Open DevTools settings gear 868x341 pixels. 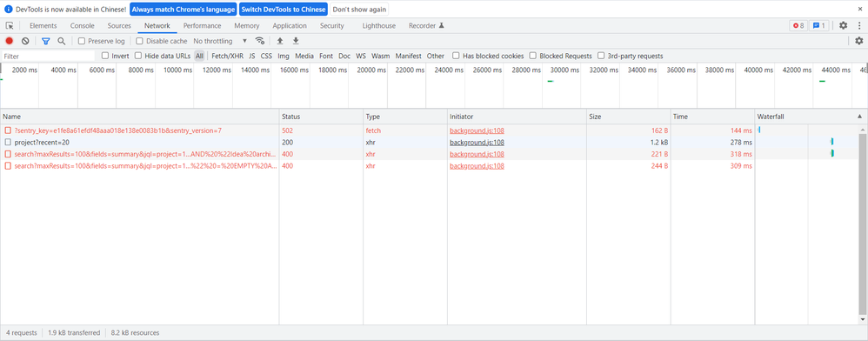(x=843, y=25)
